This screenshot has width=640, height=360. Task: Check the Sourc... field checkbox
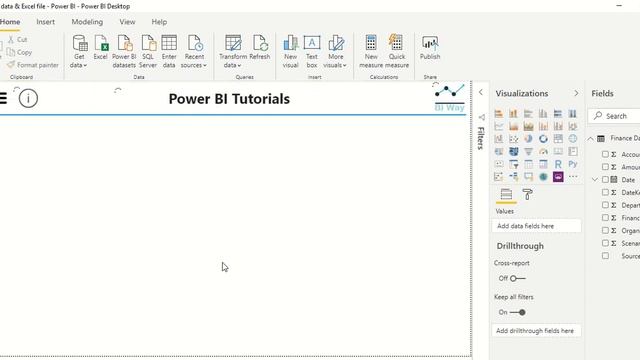coord(605,256)
